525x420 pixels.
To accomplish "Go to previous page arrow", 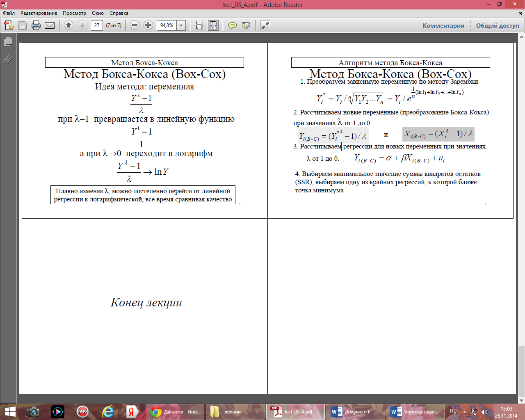I will pyautogui.click(x=68, y=25).
